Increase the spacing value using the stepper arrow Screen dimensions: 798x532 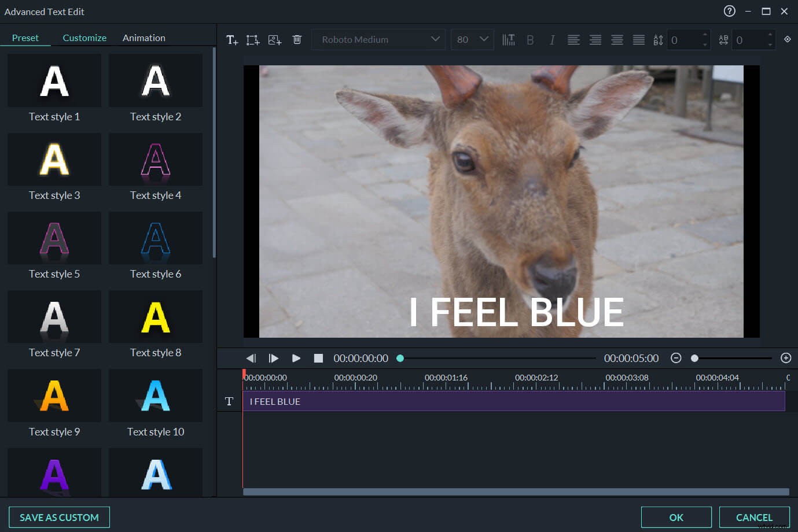(x=705, y=36)
